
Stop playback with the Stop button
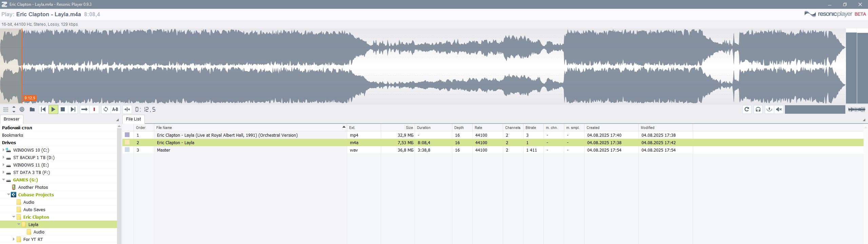click(63, 109)
